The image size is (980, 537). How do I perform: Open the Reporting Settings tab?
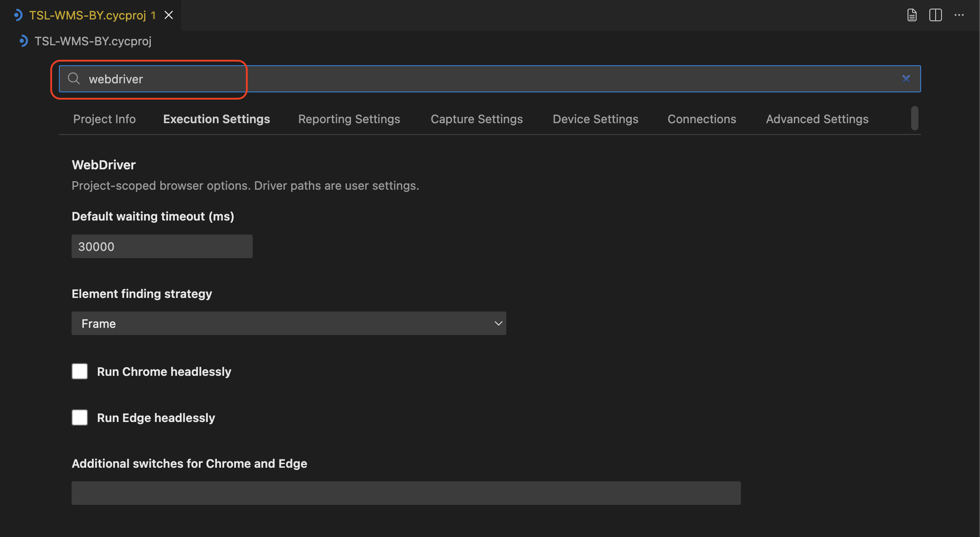(x=349, y=119)
